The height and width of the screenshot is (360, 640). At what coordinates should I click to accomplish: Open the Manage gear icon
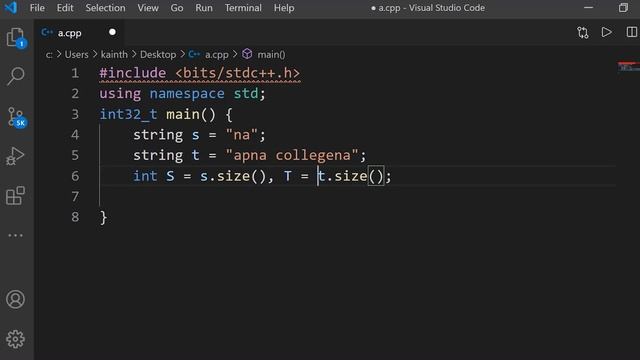(x=16, y=339)
